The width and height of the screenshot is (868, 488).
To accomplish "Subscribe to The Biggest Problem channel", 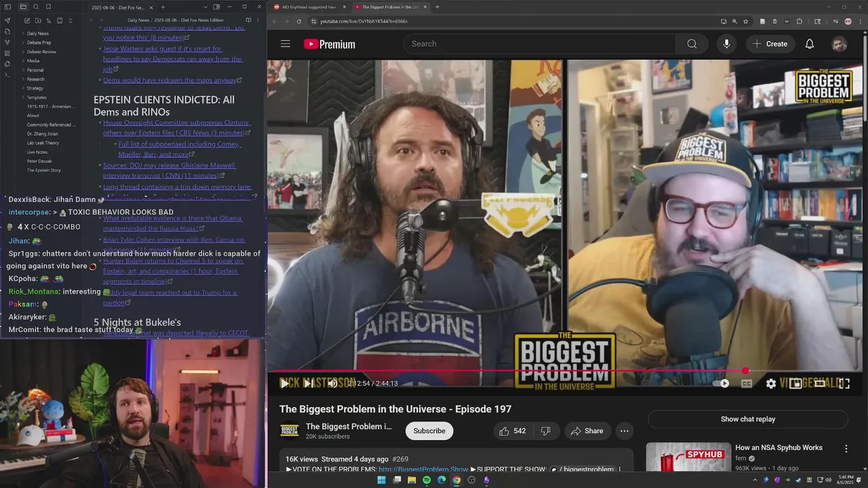I will click(x=429, y=431).
